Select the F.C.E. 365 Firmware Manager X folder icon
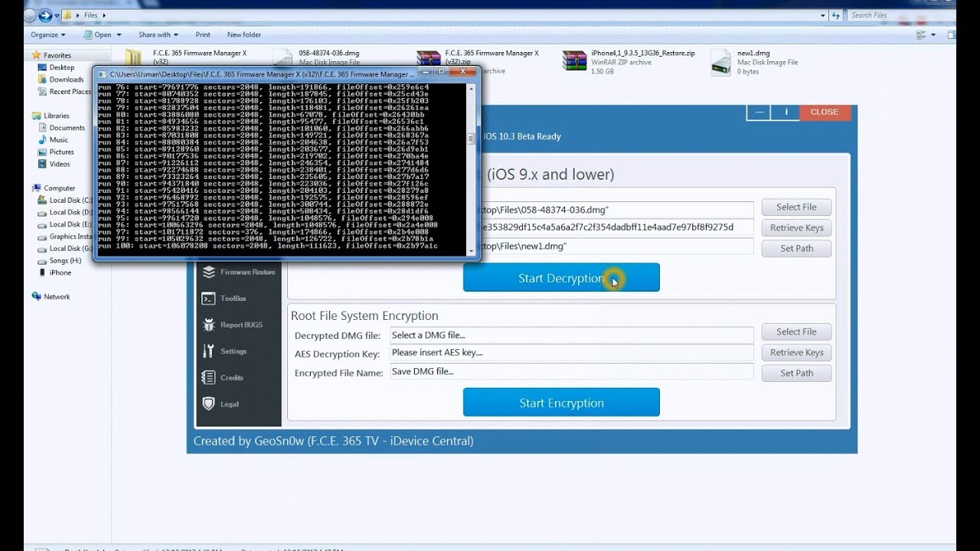The width and height of the screenshot is (980, 551). click(134, 58)
